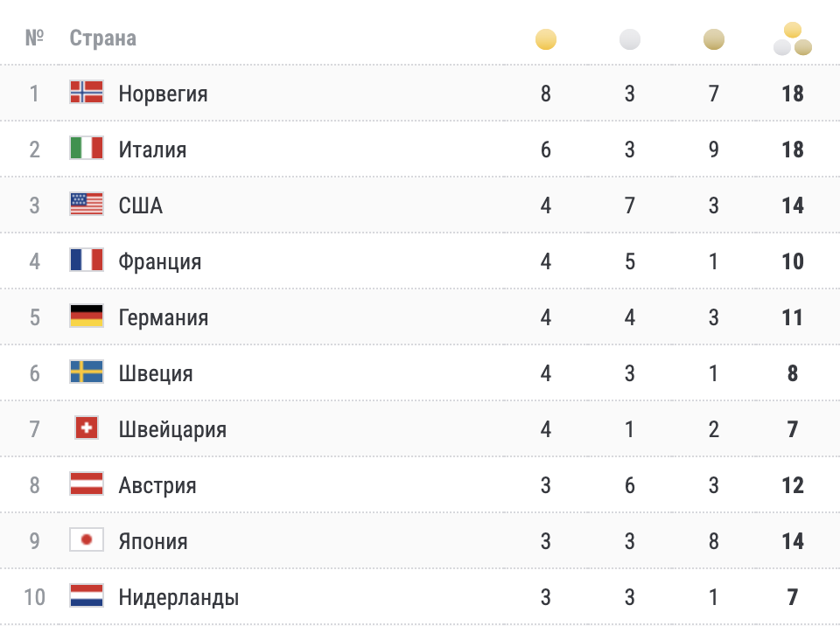Click the Switzerland flag icon
This screenshot has height=626, width=840.
tap(87, 428)
